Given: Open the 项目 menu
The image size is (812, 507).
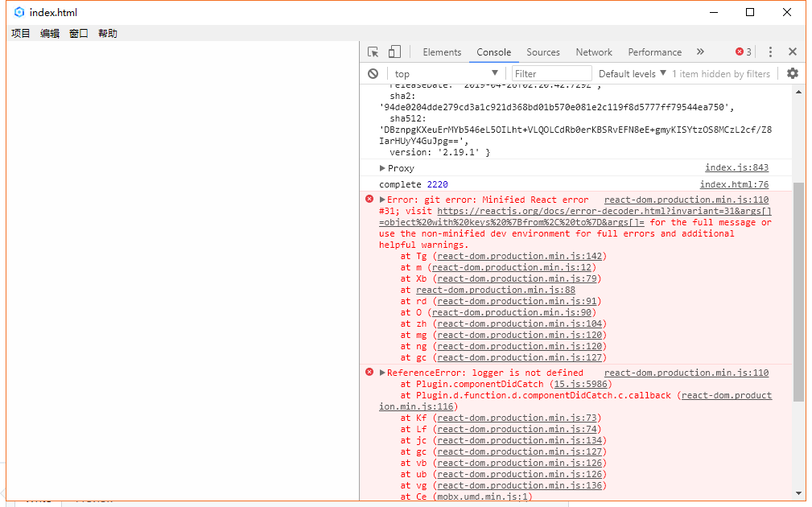Looking at the screenshot, I should point(21,34).
